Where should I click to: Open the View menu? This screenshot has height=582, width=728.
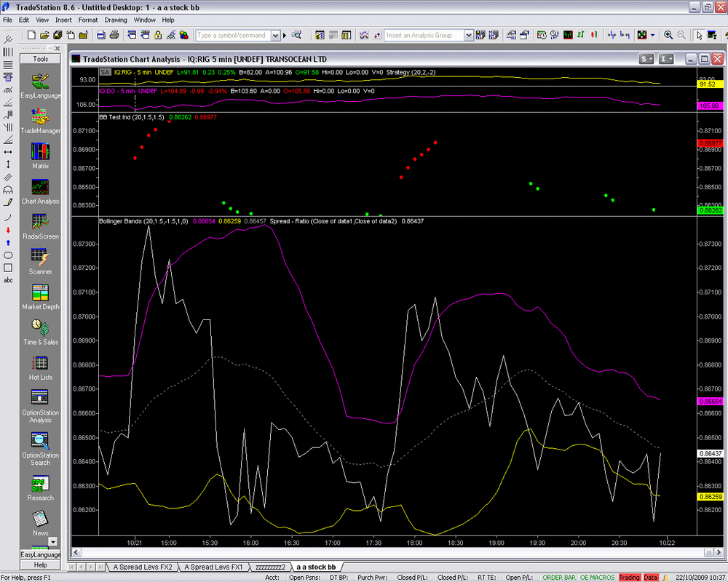point(41,20)
